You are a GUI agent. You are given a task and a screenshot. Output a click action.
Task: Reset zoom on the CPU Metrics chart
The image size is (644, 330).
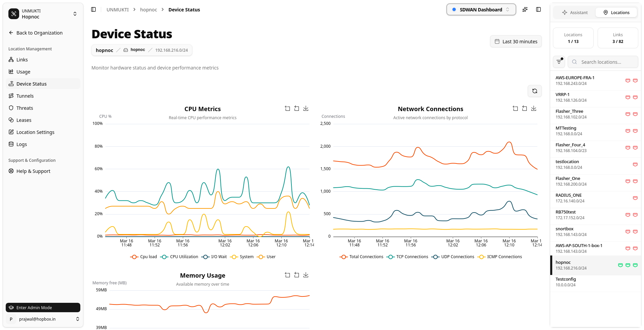tap(297, 108)
